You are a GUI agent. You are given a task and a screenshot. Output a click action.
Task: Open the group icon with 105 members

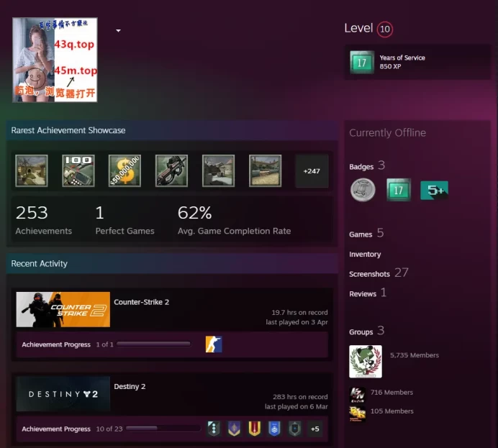[357, 414]
